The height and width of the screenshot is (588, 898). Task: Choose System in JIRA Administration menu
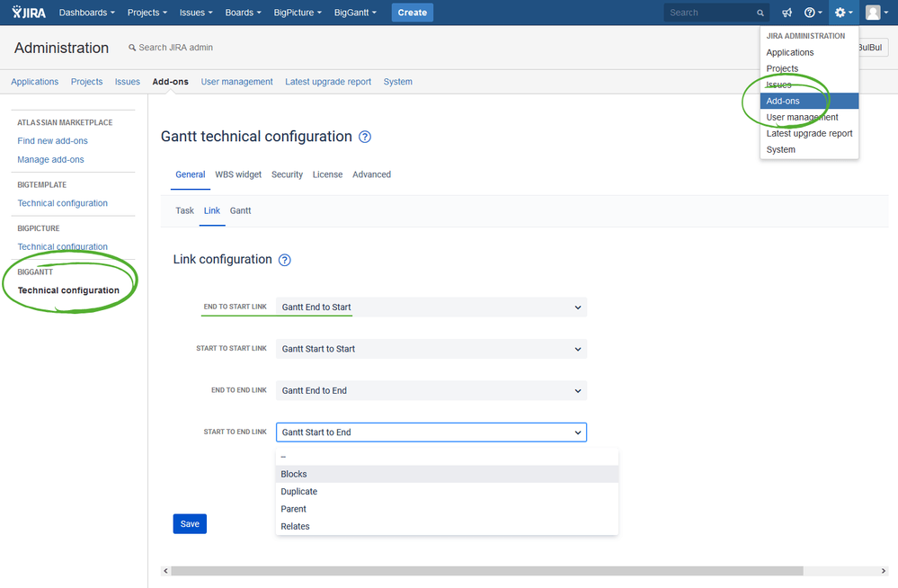click(x=809, y=149)
